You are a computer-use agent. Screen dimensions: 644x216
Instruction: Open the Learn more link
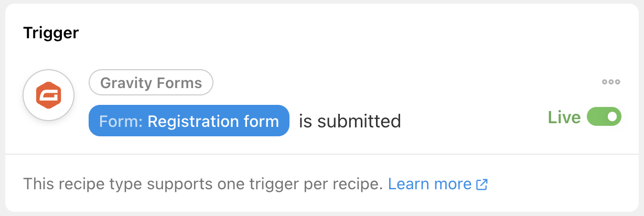coord(430,184)
